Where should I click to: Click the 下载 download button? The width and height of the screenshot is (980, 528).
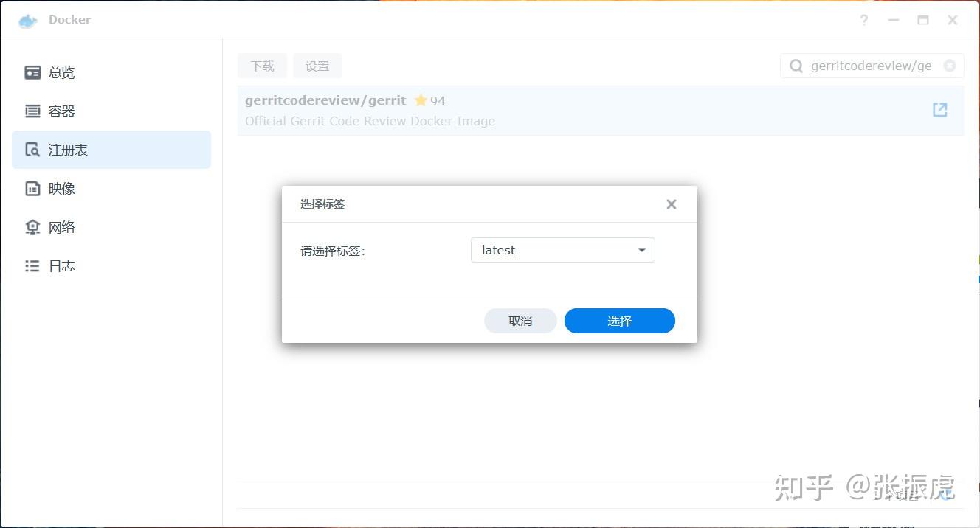click(262, 66)
